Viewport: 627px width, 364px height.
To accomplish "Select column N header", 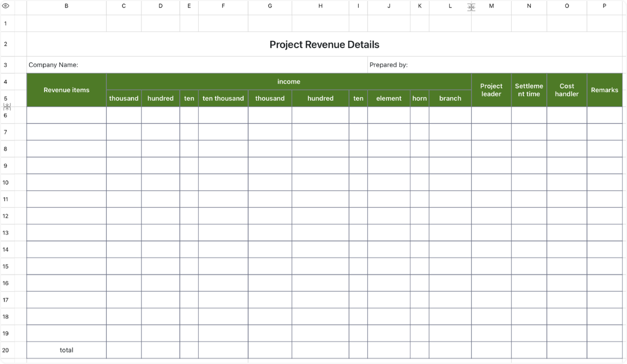I will [529, 6].
